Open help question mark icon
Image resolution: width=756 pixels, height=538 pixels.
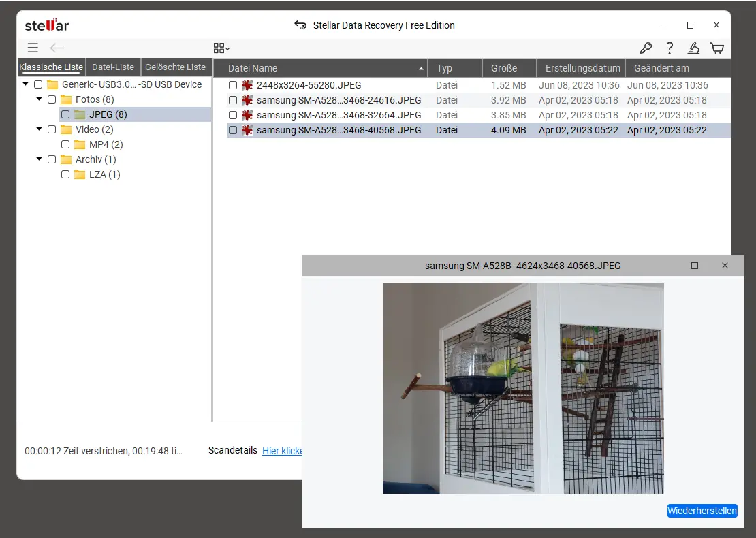[x=670, y=48]
